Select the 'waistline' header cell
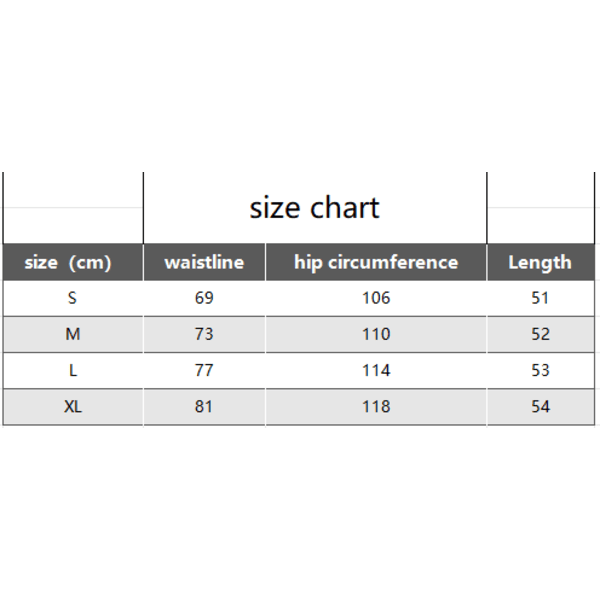 pyautogui.click(x=204, y=262)
